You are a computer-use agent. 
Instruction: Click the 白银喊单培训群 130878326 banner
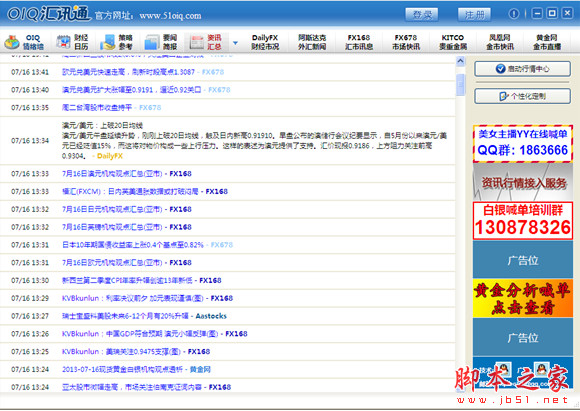(x=522, y=220)
